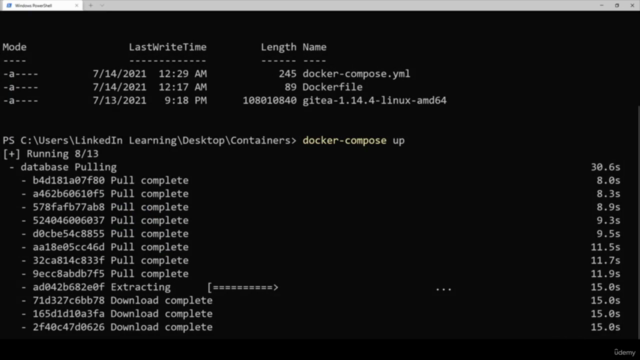Screen dimensions: 640x360
Task: Click the 245 file length value
Action: pos(288,74)
